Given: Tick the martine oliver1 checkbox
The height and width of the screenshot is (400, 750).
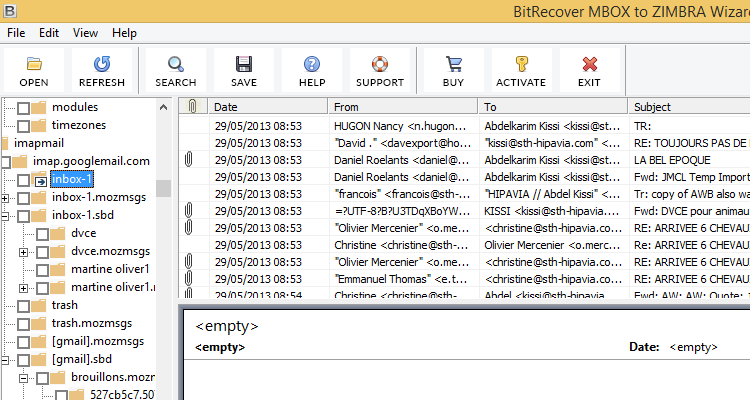Looking at the screenshot, I should click(43, 270).
